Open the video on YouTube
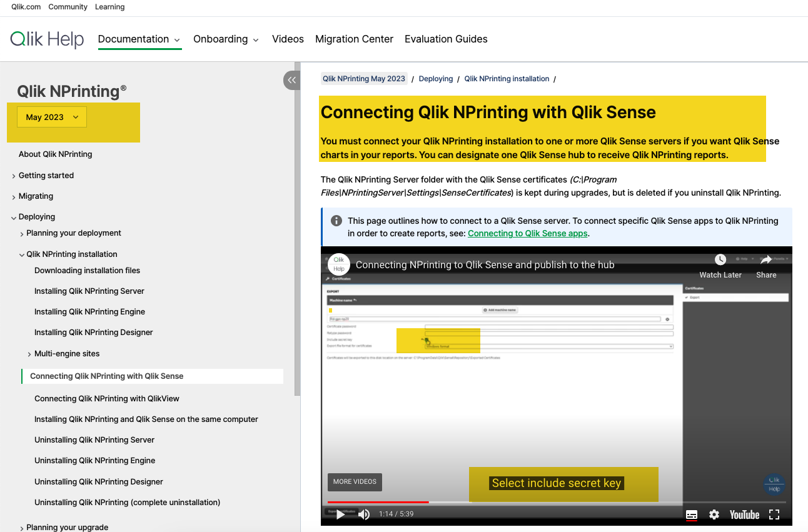The width and height of the screenshot is (808, 532). (744, 514)
